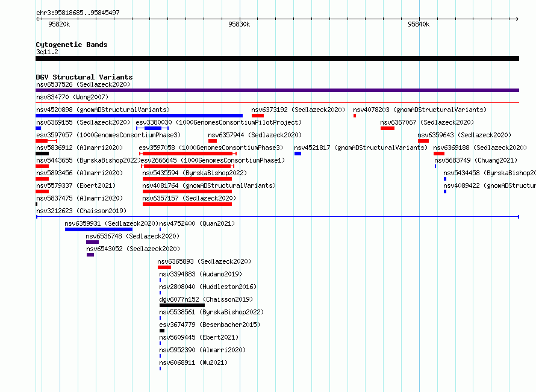Click the blue nsv6359931 variant bar
Image resolution: width=536 pixels, height=392 pixels.
(99, 229)
